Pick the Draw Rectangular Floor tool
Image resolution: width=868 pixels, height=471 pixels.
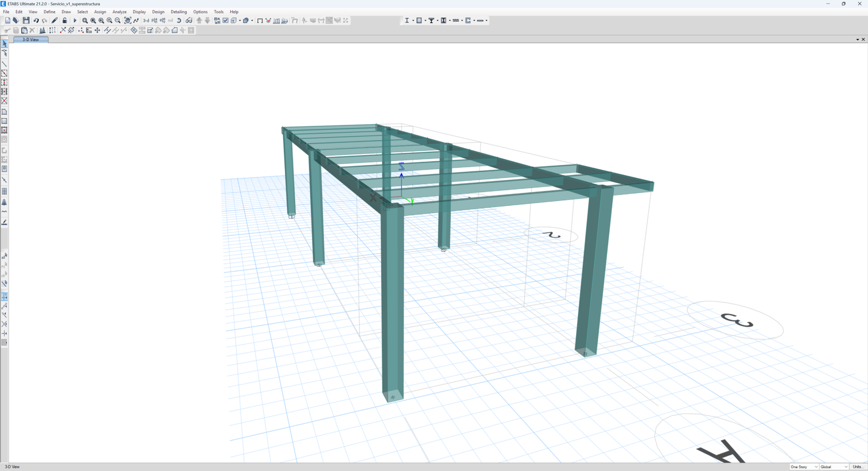(x=4, y=121)
